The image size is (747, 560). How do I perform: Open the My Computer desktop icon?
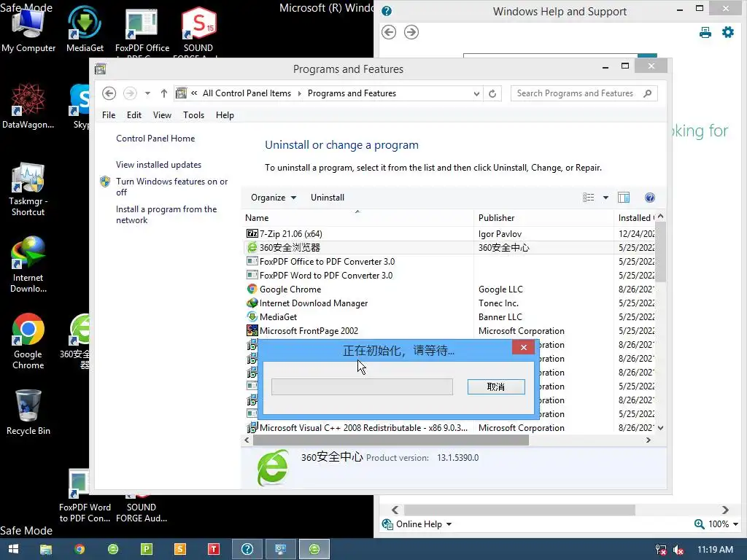(x=28, y=29)
